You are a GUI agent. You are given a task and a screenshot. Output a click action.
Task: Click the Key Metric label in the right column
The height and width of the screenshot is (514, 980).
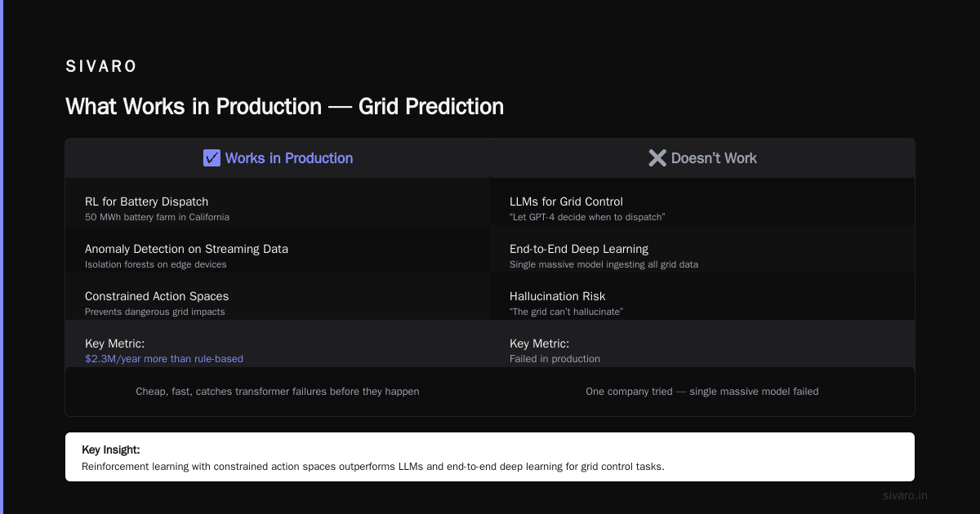pyautogui.click(x=539, y=343)
